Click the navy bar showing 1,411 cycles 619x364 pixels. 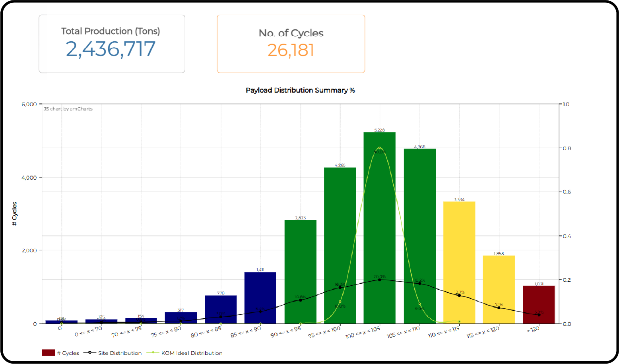(x=260, y=298)
